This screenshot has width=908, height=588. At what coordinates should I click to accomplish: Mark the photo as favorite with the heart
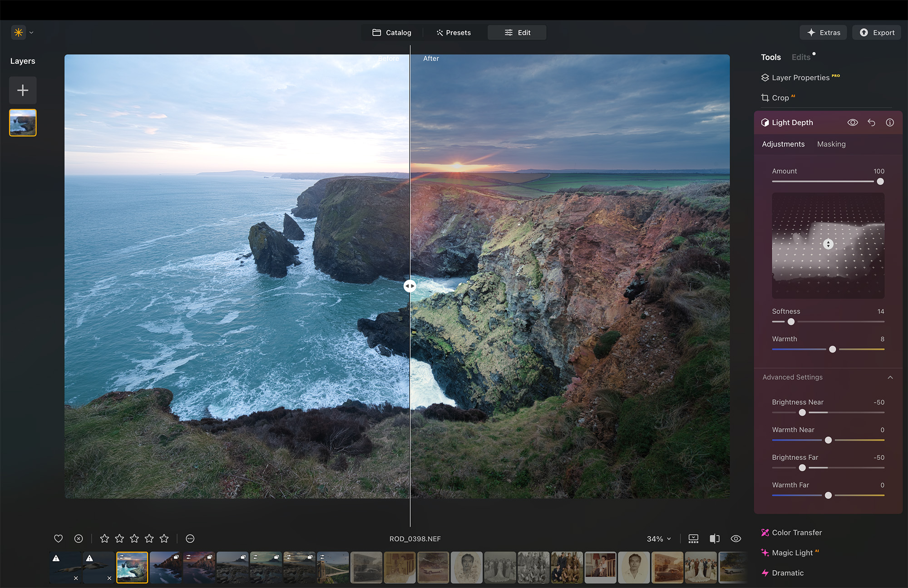click(x=58, y=539)
